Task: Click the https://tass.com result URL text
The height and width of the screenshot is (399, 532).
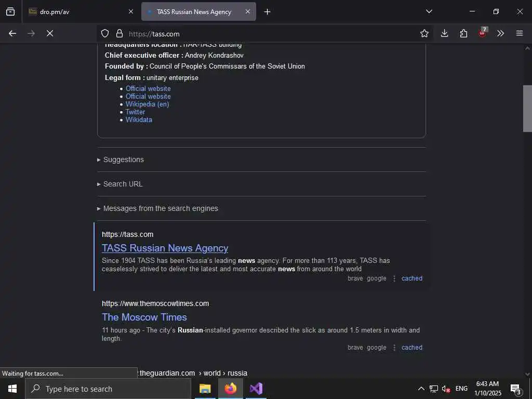Action: [128, 234]
